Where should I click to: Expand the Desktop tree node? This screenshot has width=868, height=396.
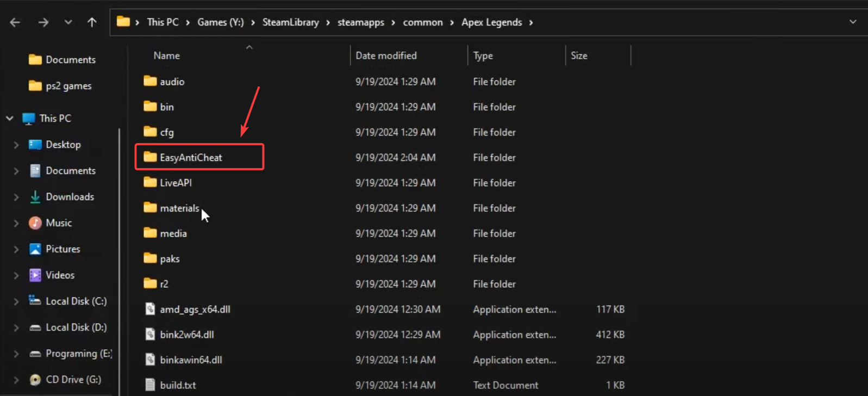point(16,145)
